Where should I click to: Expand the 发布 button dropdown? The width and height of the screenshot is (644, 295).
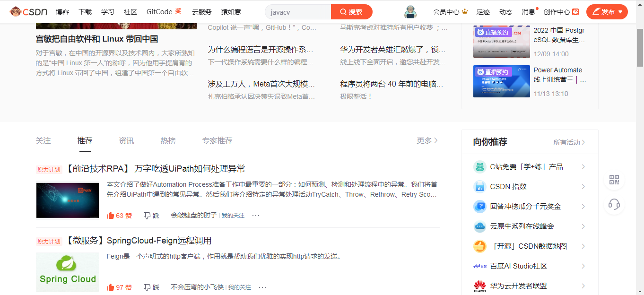(x=620, y=12)
